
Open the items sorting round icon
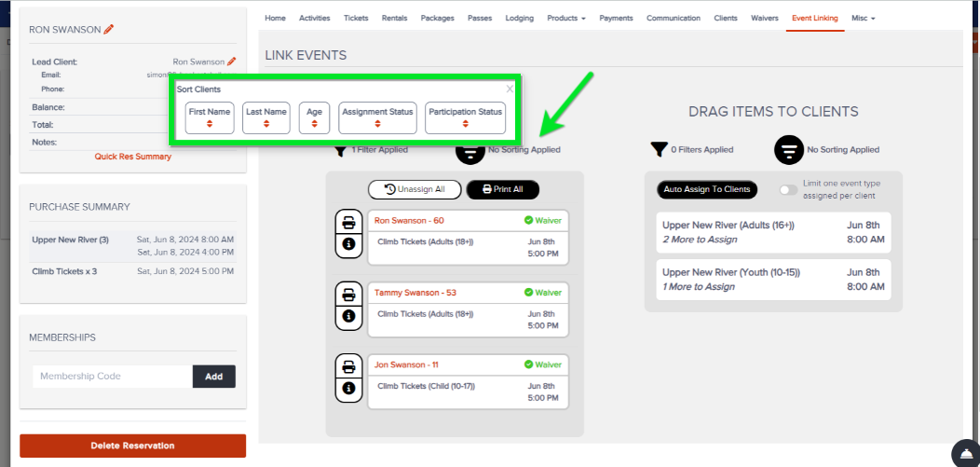tap(789, 150)
